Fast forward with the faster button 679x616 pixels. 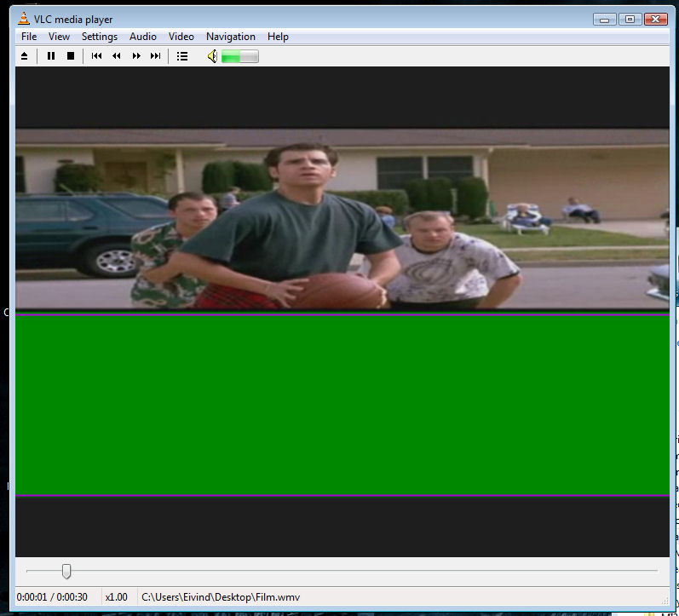click(x=136, y=56)
